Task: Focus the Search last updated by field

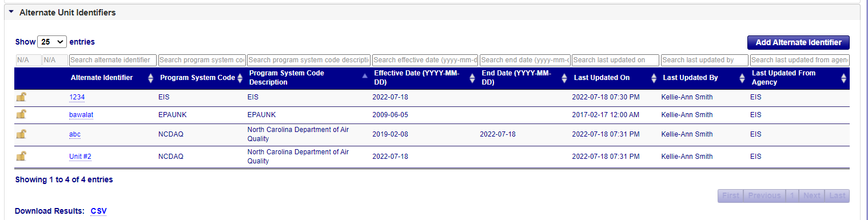Action: click(704, 60)
